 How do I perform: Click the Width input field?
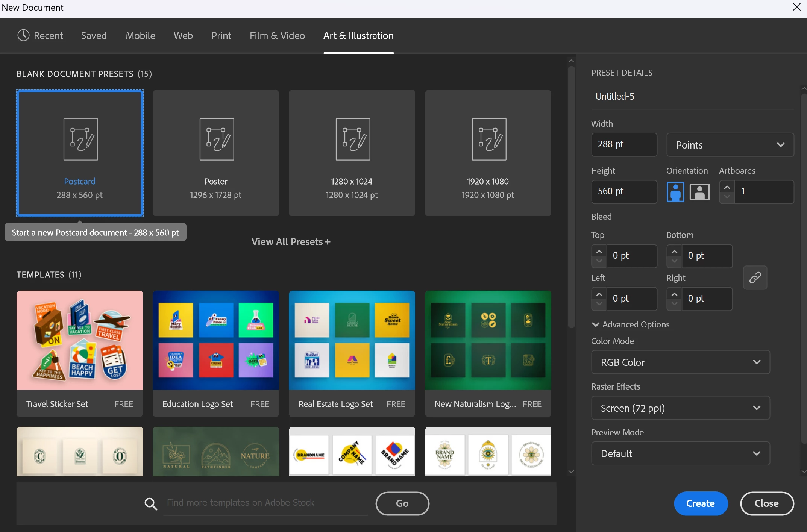[624, 144]
